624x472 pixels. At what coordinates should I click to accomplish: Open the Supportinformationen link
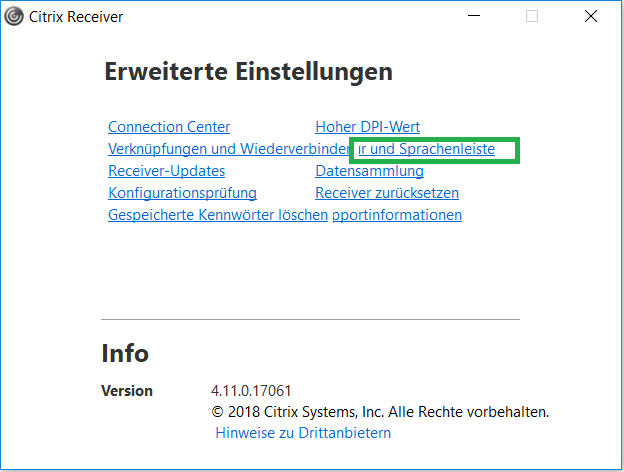click(397, 215)
